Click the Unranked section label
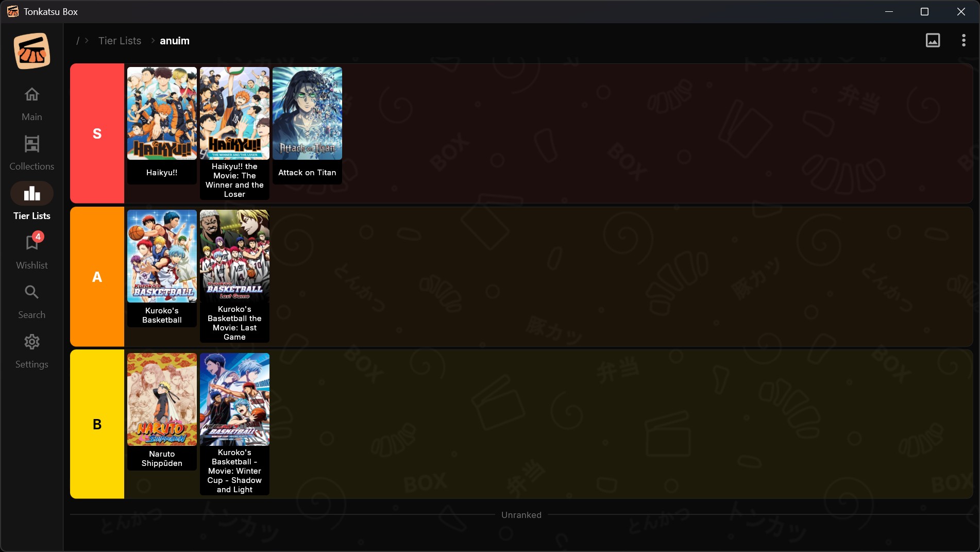 (521, 514)
